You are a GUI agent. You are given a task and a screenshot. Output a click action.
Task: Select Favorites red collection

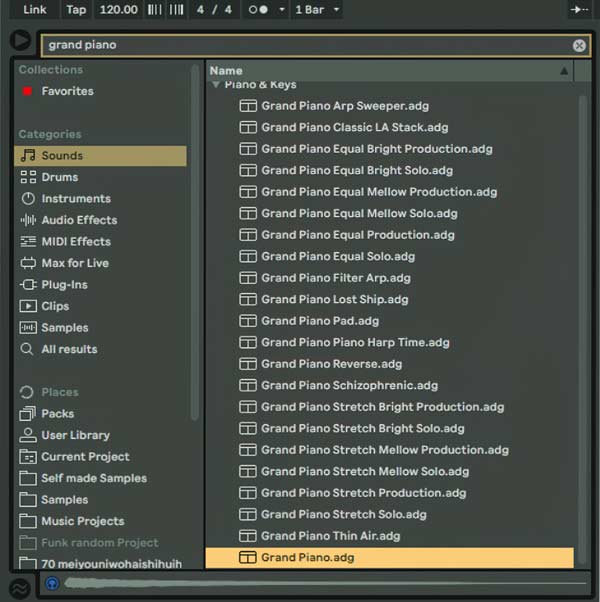(x=58, y=91)
